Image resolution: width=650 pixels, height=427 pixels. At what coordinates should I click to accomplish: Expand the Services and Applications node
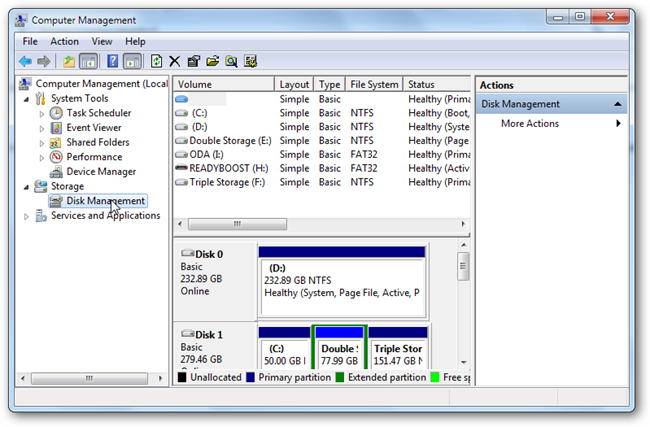coord(26,216)
